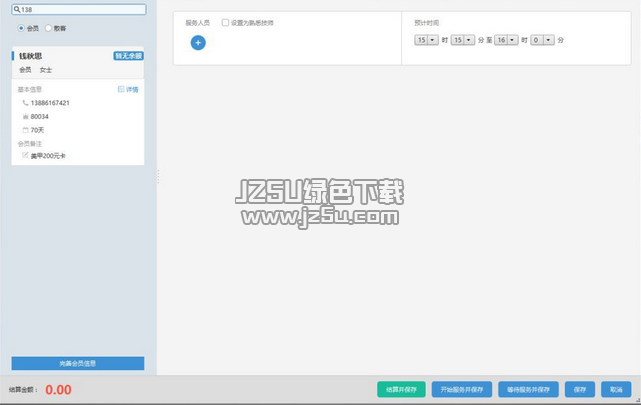Enable 设置为熟悉技师 checkbox
Screen dimensions: 641x405
pos(225,21)
